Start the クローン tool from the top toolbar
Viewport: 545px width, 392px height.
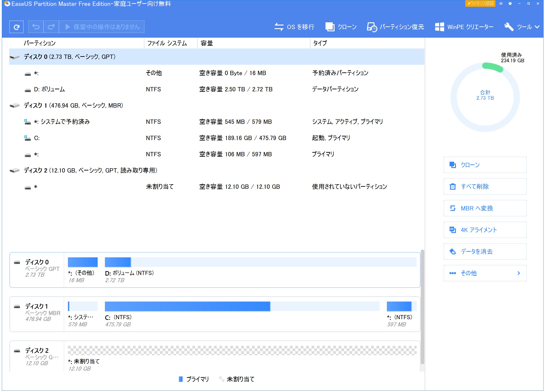[x=341, y=27]
